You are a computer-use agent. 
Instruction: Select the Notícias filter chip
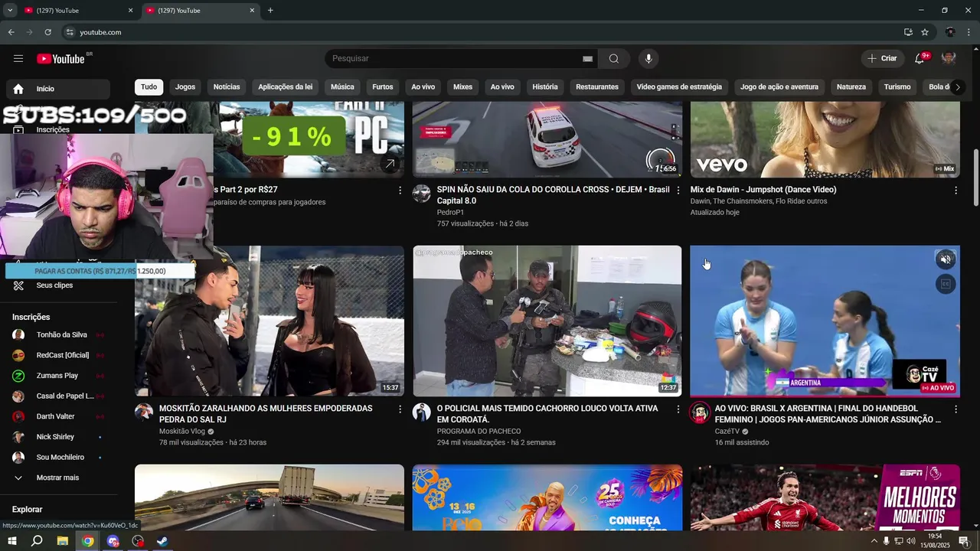pos(227,86)
